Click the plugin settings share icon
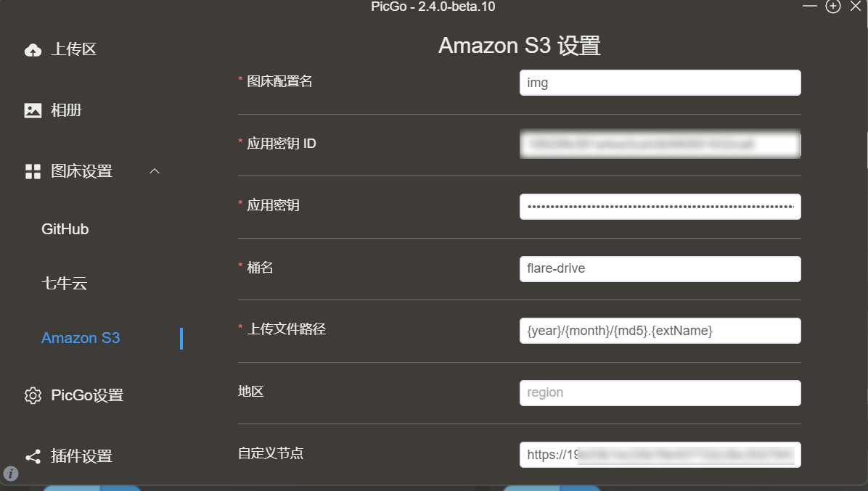Screen dimensions: 868x491 pos(33,456)
